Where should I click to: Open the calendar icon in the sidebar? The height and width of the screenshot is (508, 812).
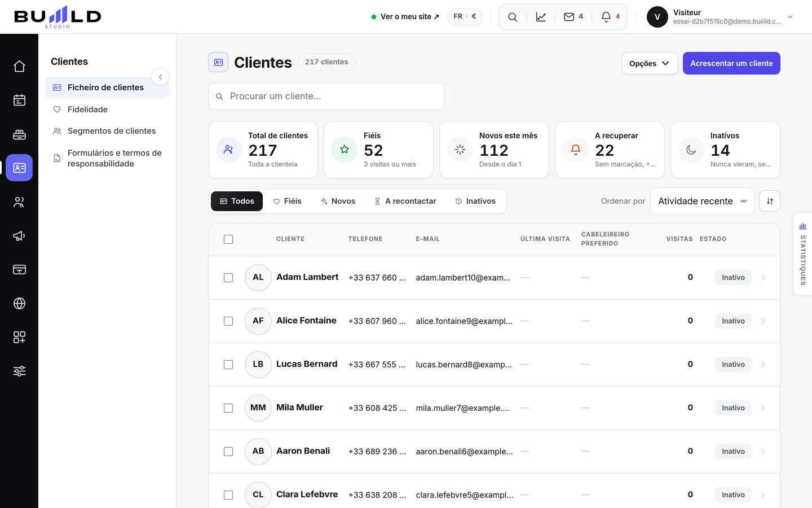[x=19, y=100]
